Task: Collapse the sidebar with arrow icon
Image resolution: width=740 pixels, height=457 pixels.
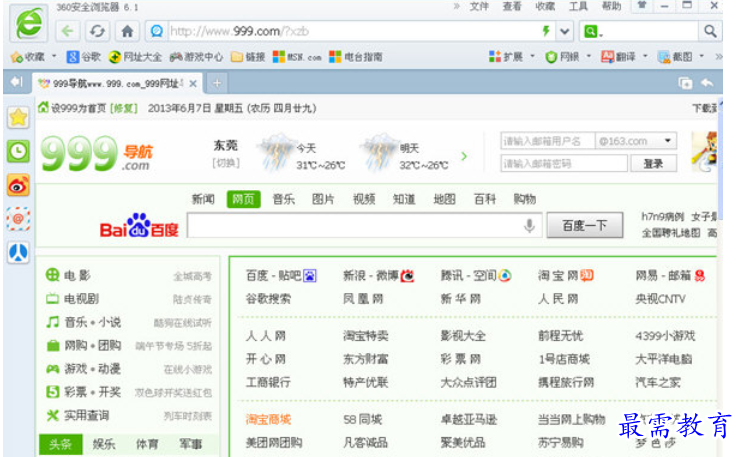Action: pyautogui.click(x=17, y=82)
